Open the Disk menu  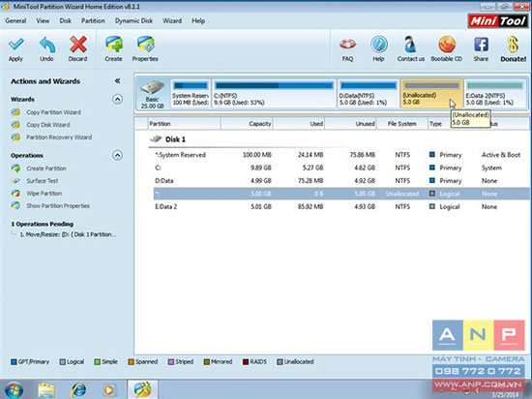coord(66,20)
